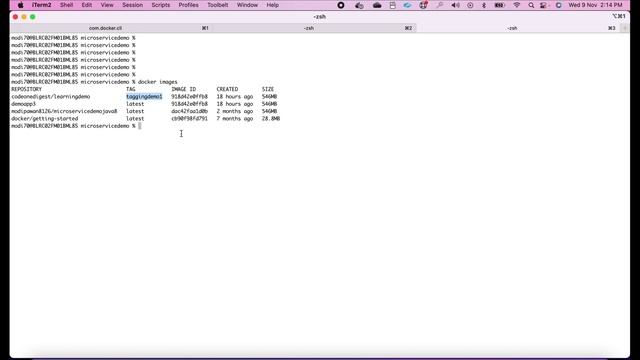Add a new tab with plus button
Screen dimensions: 640x360
[x=625, y=28]
